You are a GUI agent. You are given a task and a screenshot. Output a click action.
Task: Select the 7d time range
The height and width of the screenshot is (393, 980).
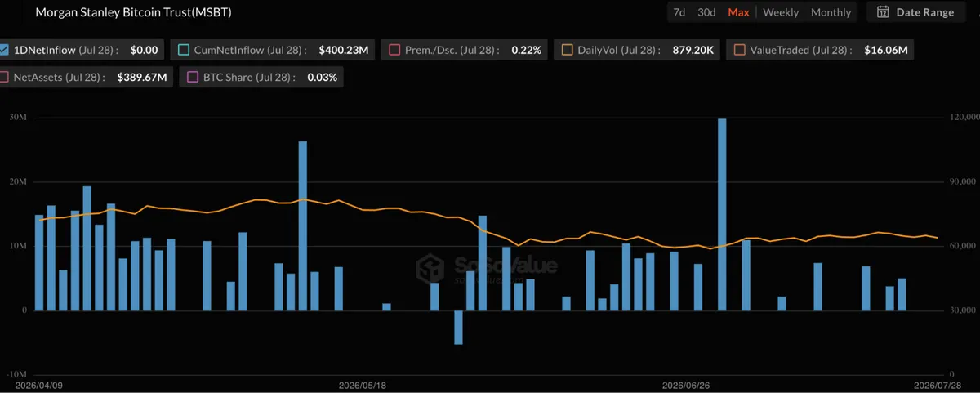[x=679, y=12]
